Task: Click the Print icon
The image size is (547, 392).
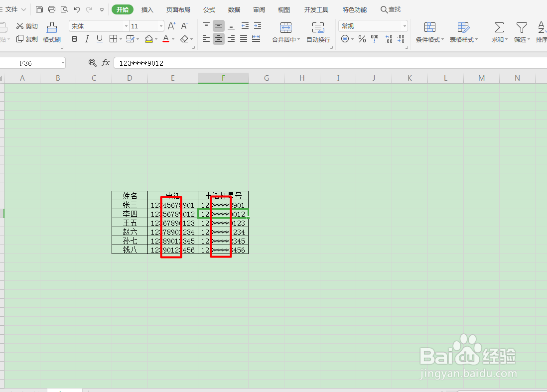Action: point(52,9)
